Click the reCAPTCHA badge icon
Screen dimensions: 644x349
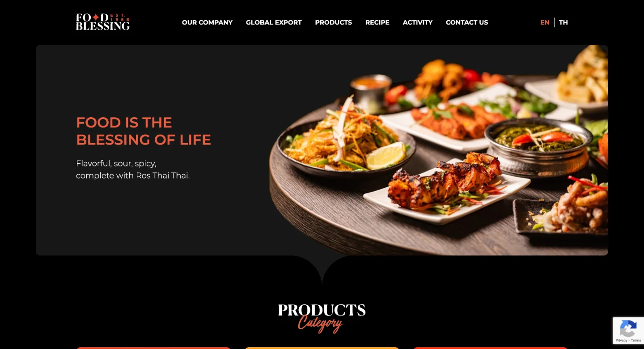[628, 329]
